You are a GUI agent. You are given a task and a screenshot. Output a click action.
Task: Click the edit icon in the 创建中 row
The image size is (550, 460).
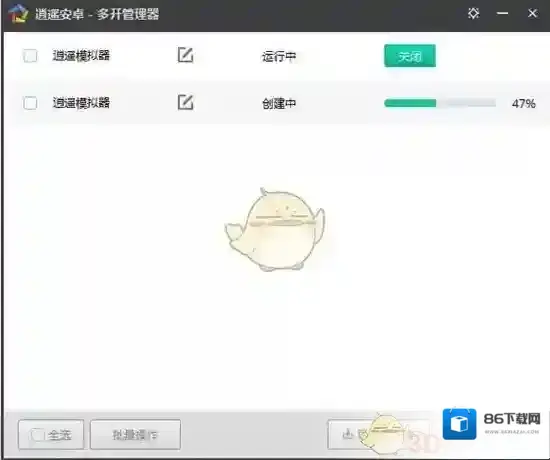tap(186, 102)
